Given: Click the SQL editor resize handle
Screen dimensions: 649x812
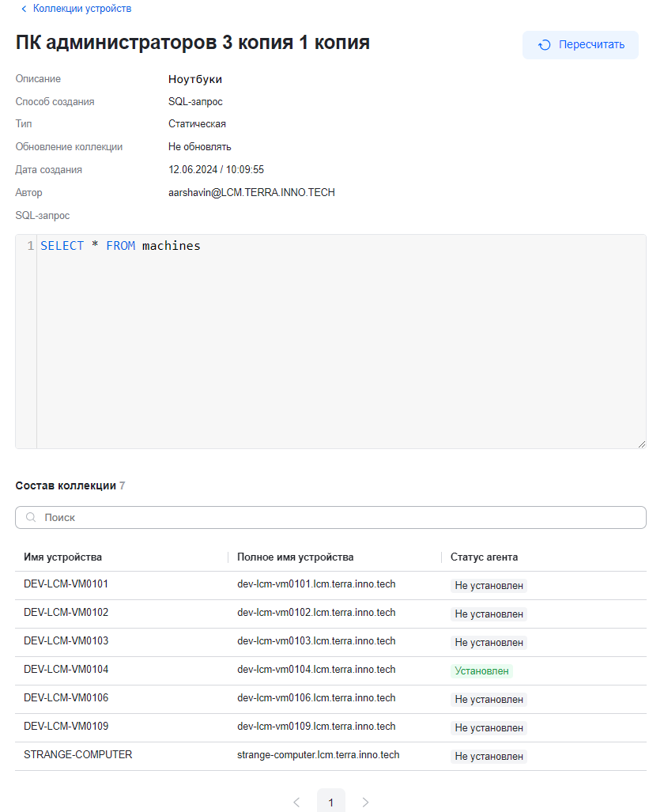Looking at the screenshot, I should click(641, 444).
